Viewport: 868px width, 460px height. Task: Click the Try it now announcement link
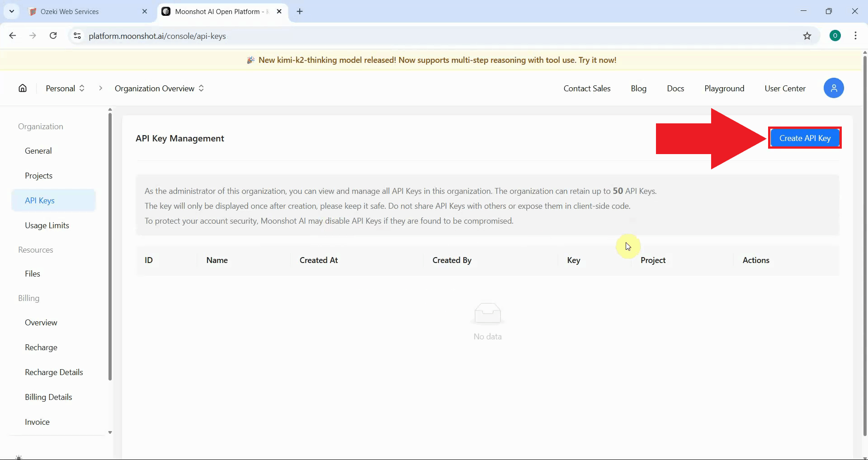click(x=598, y=60)
